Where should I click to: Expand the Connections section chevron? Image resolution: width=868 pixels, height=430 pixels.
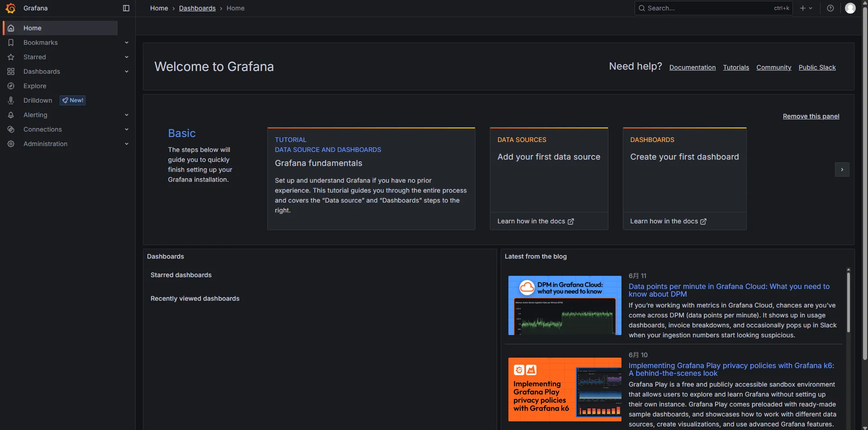[x=127, y=129]
